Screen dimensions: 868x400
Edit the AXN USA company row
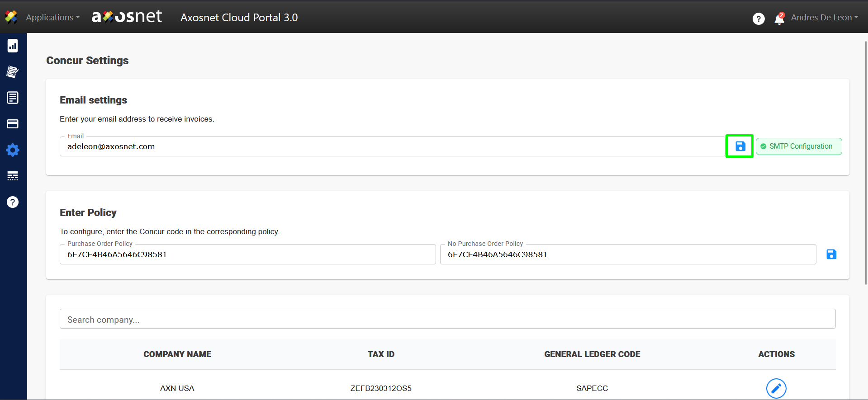point(776,388)
